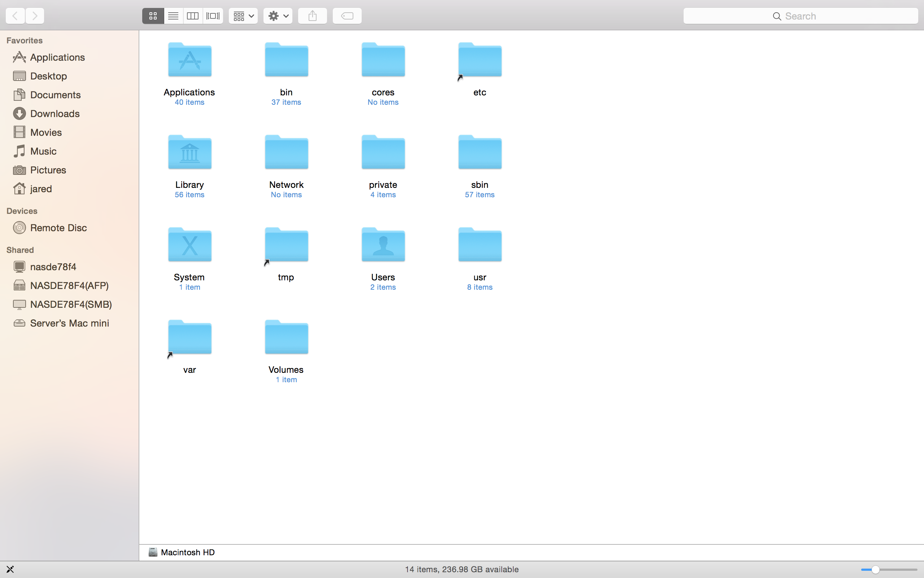
Task: Select NASDE78F4(AFP) shared server
Action: tap(69, 285)
